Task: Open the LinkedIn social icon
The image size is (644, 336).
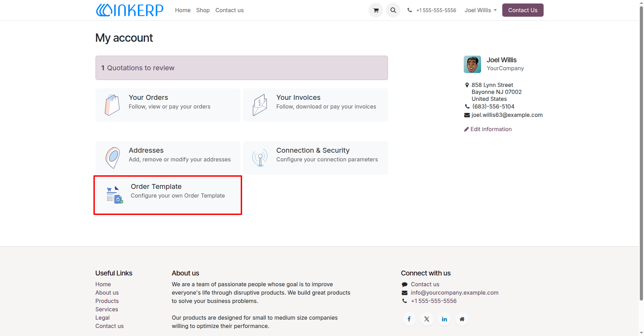Action: (444, 319)
